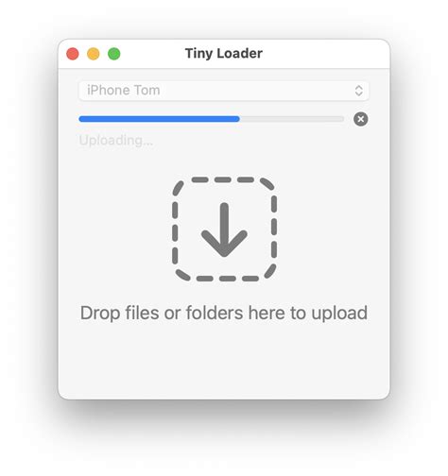This screenshot has width=448, height=476.
Task: Click the title bar area right of title
Action: pos(324,54)
